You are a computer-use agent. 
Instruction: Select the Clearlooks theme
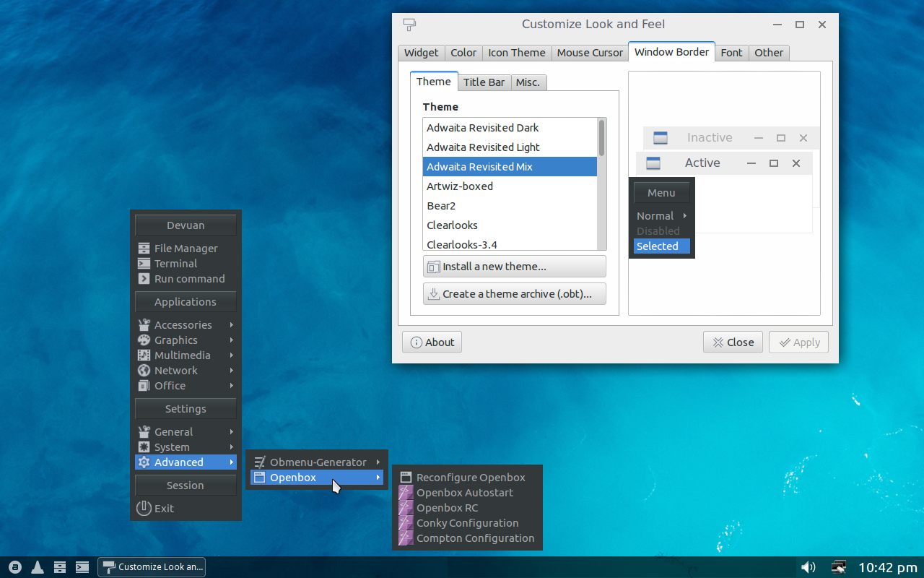click(510, 225)
